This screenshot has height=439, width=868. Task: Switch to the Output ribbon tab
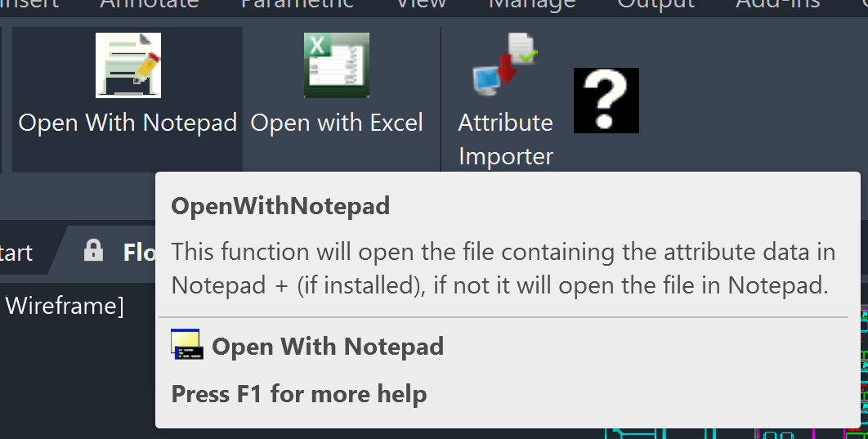coord(655,4)
